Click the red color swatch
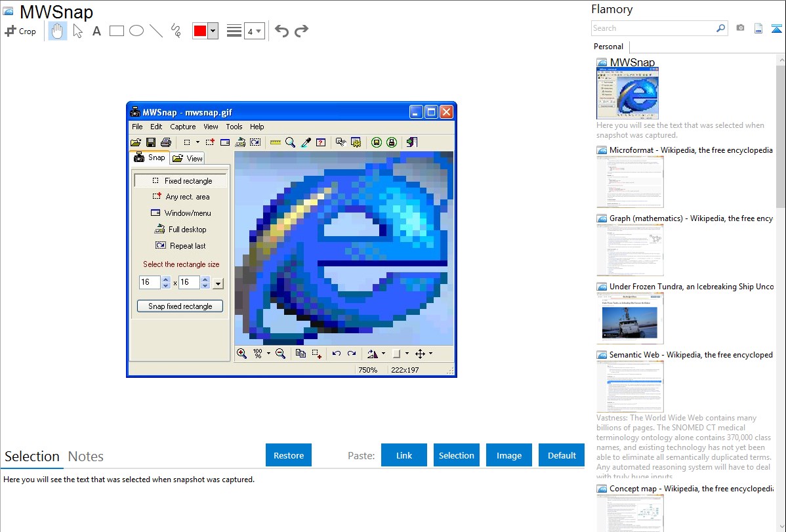Image resolution: width=786 pixels, height=532 pixels. pyautogui.click(x=200, y=31)
